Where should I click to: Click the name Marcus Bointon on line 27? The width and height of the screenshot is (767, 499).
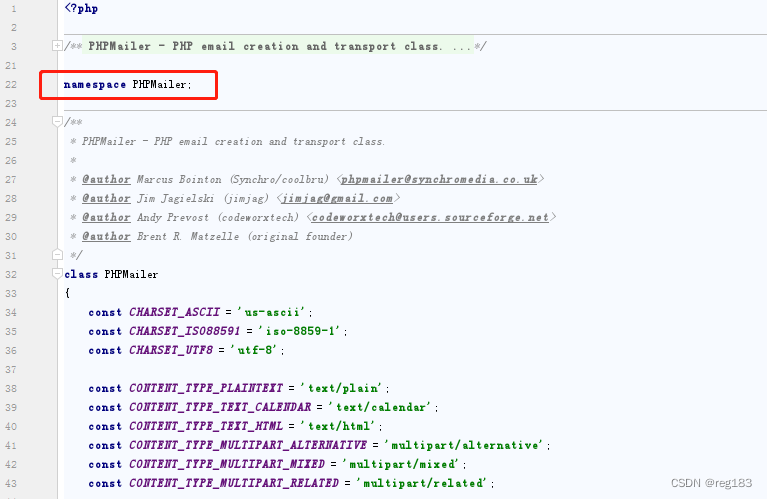179,180
